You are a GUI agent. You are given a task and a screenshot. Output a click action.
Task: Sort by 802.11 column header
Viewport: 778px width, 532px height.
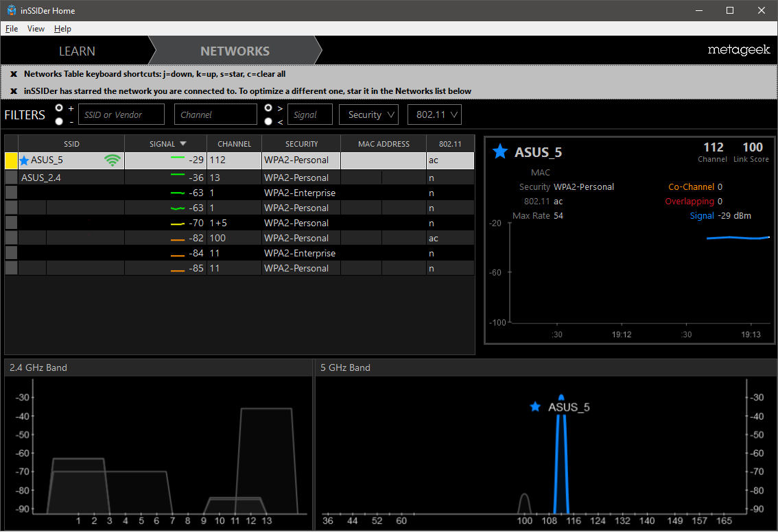[450, 144]
